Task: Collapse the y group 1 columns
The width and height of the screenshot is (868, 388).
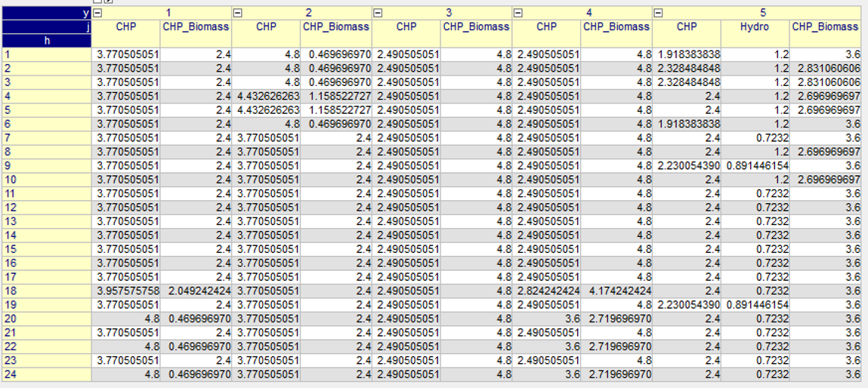Action: pyautogui.click(x=97, y=14)
